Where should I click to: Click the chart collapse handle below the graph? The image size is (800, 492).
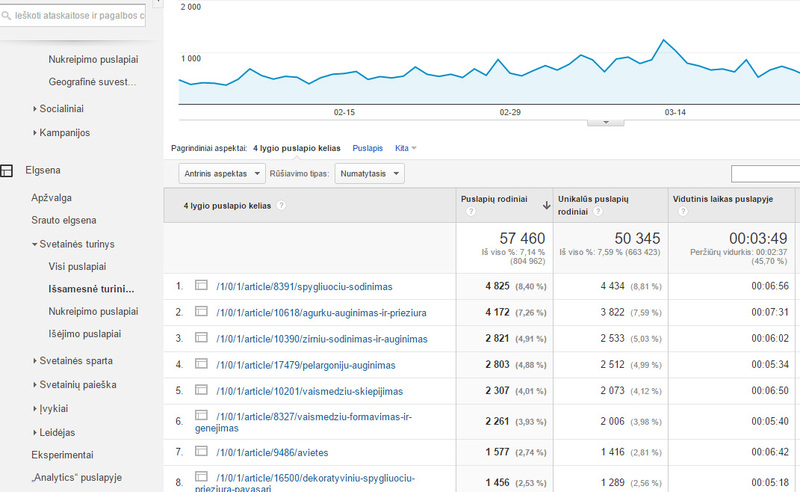[606, 122]
